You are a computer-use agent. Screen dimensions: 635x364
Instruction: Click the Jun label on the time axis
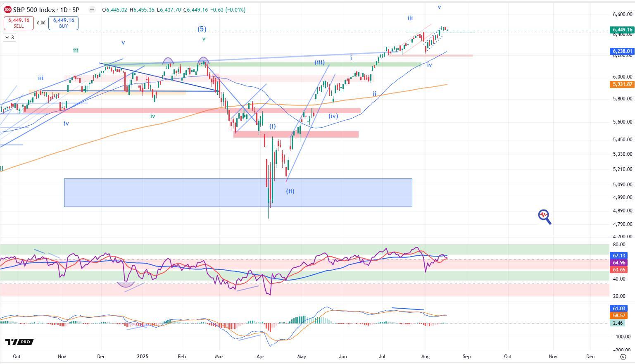tap(342, 356)
